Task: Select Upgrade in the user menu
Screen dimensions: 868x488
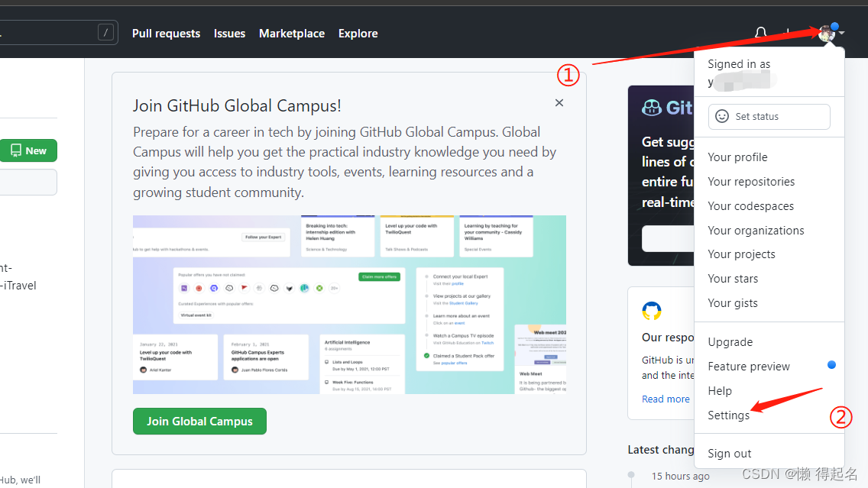Action: tap(730, 342)
